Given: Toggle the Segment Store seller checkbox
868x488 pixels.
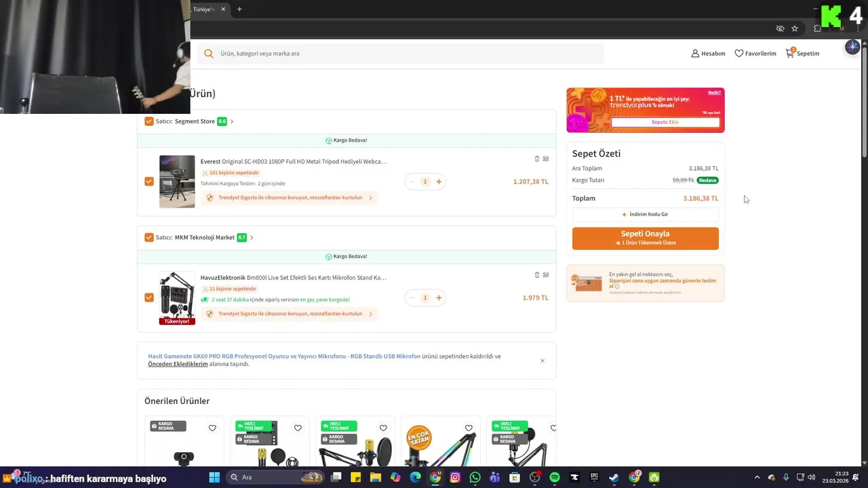Looking at the screenshot, I should click(x=149, y=121).
